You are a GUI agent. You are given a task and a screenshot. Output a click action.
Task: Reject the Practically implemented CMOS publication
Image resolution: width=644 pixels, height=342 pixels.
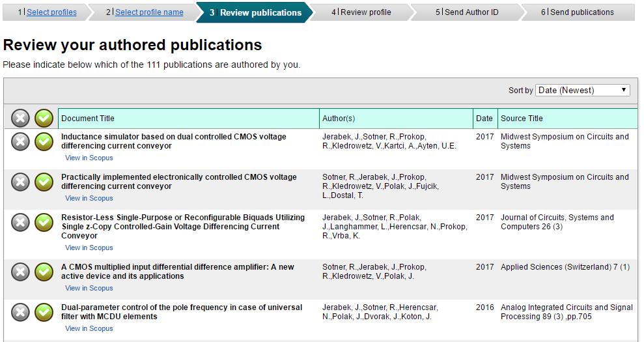pos(21,182)
